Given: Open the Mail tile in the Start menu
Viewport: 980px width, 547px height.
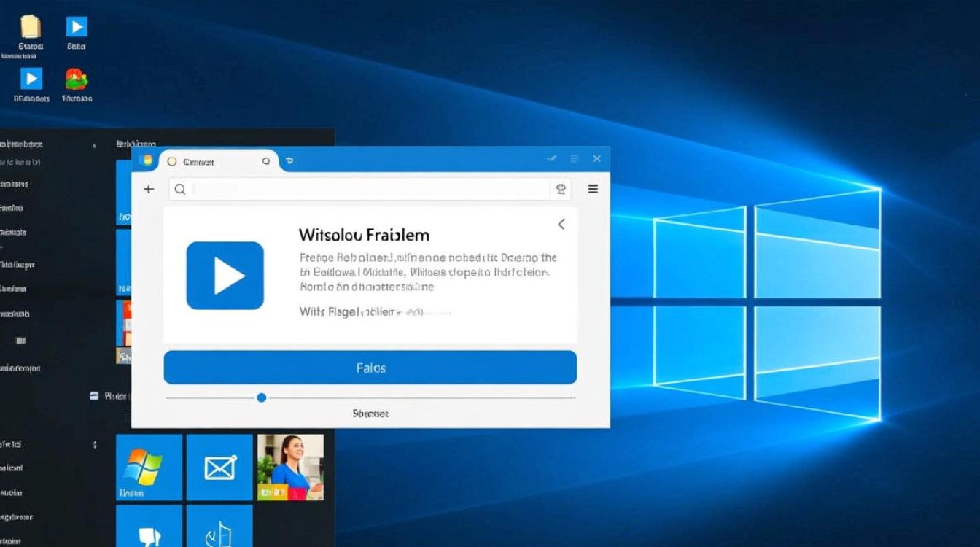Looking at the screenshot, I should pos(219,468).
